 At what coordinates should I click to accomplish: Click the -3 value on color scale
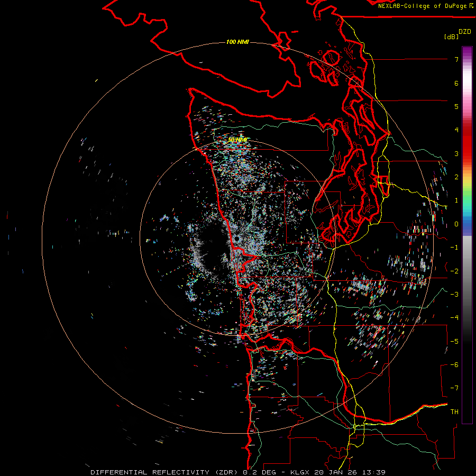pos(454,295)
